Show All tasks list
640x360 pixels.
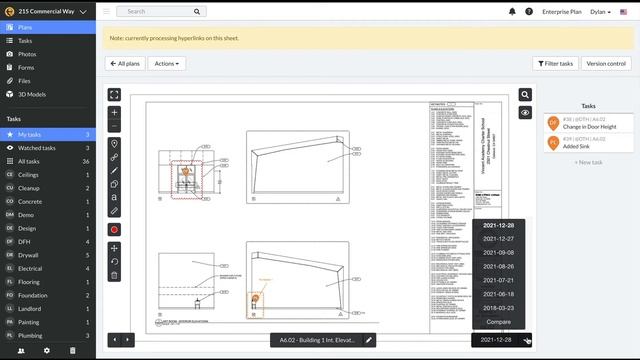point(48,161)
